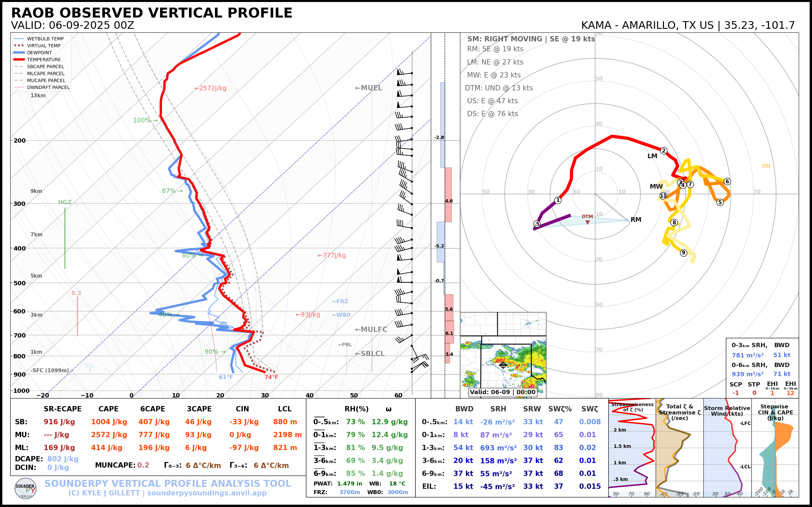Click the 2572 J/kg MUCAPE value

[109, 435]
